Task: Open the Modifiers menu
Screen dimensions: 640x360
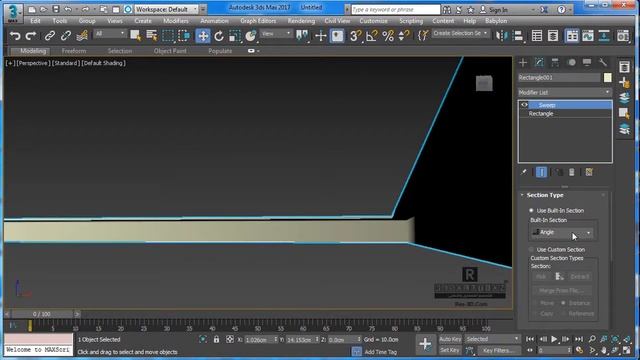Action: point(176,21)
